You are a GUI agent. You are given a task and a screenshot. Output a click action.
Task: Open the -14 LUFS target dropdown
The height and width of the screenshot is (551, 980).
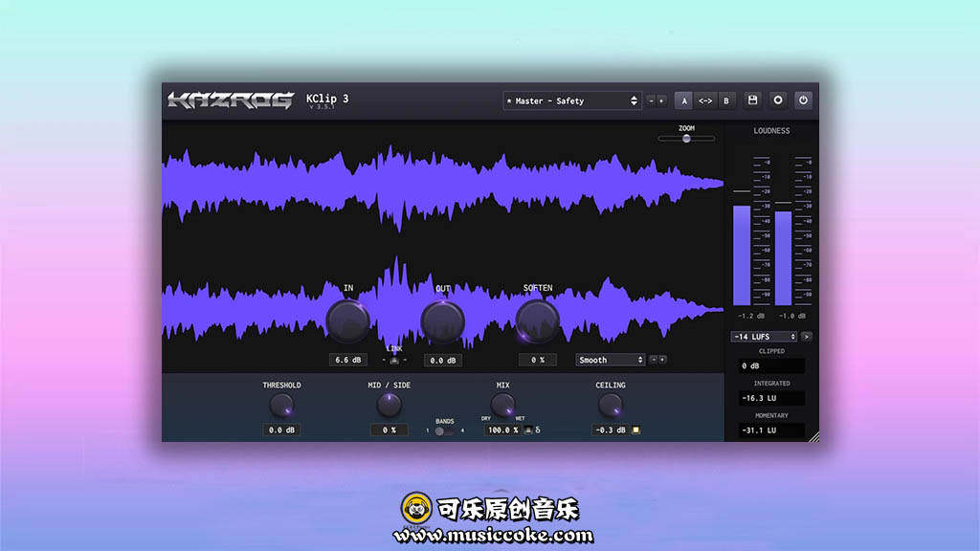pyautogui.click(x=764, y=337)
